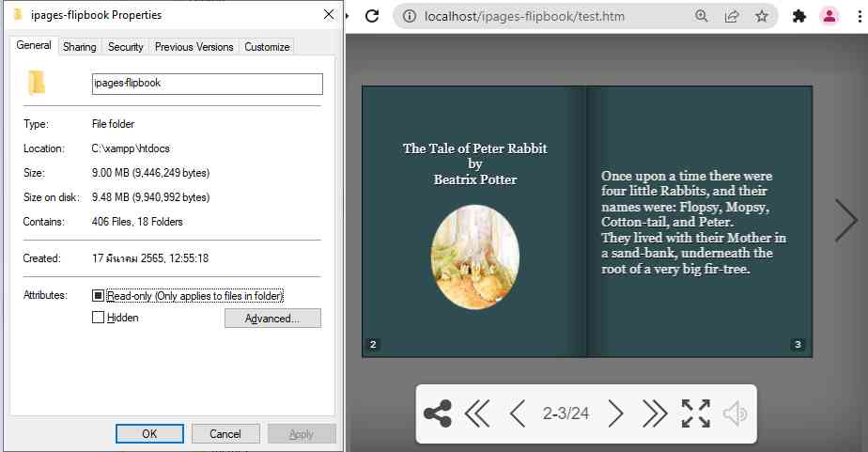868x452 pixels.
Task: Click the share icon in flipbook toolbar
Action: (x=438, y=413)
